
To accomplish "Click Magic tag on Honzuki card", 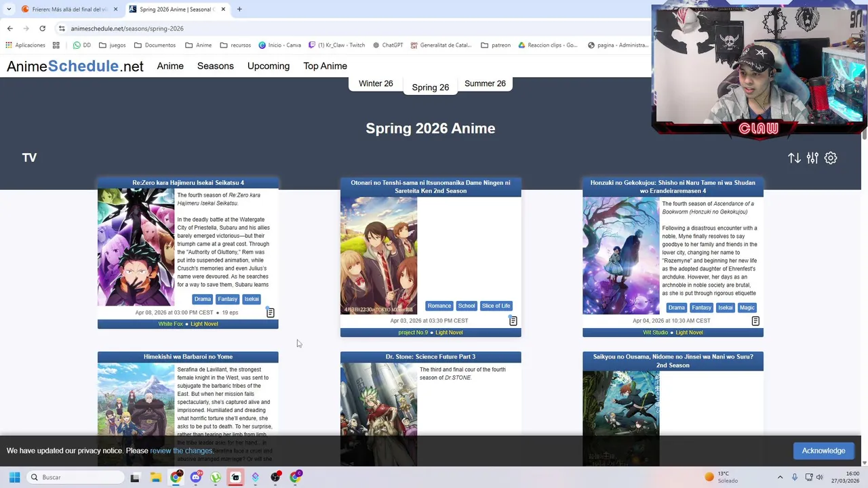I will (x=747, y=308).
